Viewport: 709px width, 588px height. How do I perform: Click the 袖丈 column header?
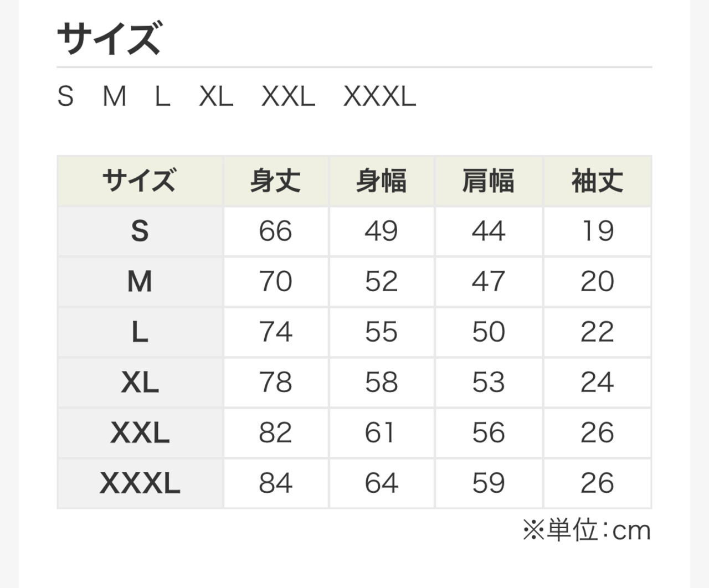(597, 181)
